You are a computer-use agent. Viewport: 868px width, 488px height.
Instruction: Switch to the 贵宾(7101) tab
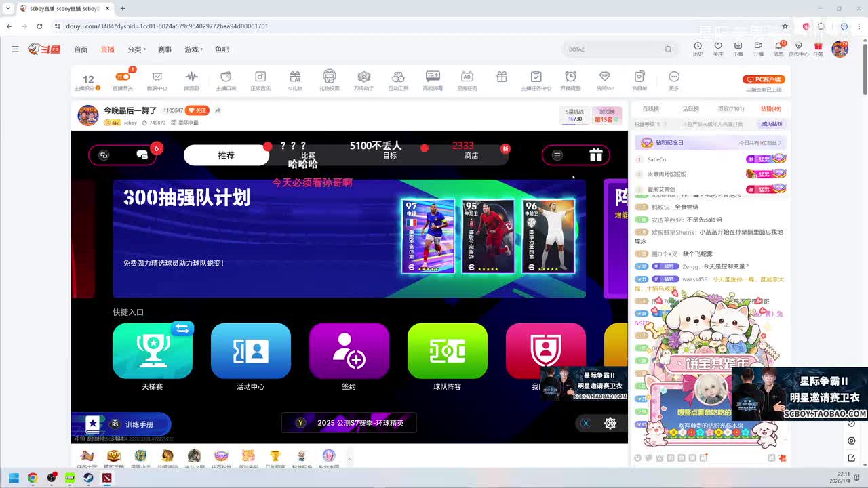[x=731, y=108]
